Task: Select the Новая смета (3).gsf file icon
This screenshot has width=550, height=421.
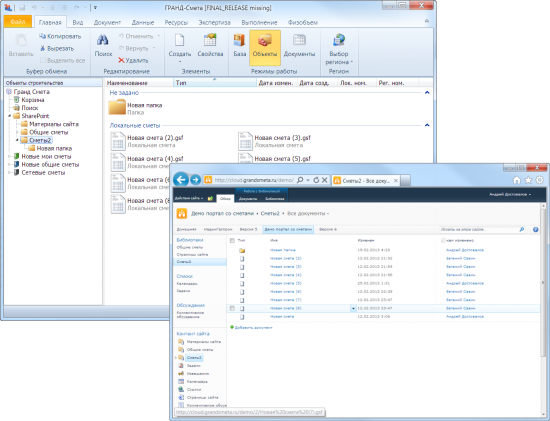Action: [245, 141]
